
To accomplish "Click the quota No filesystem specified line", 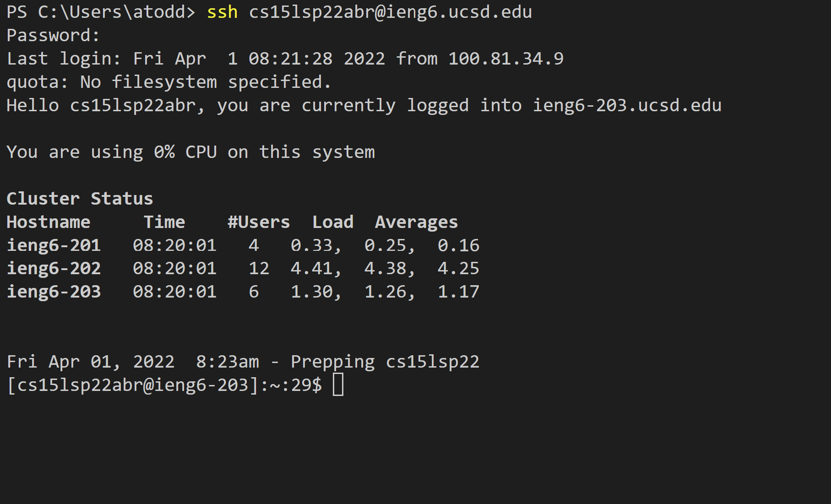I will [x=168, y=82].
